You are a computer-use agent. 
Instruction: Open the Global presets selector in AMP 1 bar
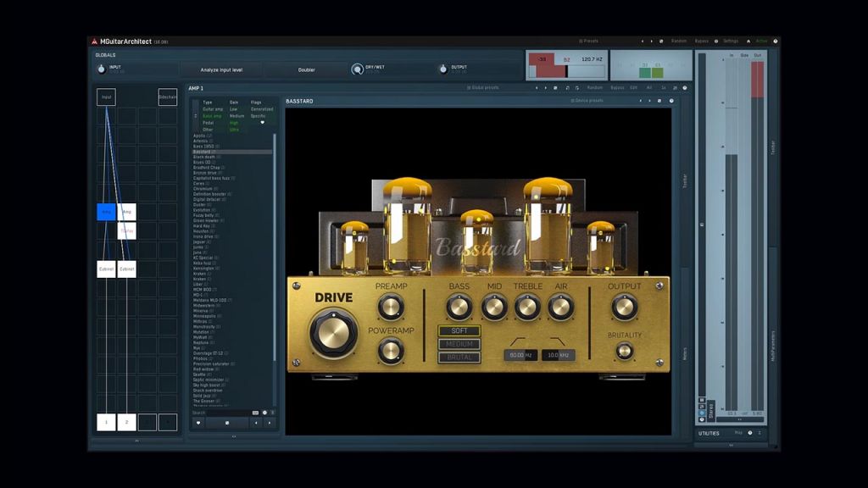pos(482,87)
